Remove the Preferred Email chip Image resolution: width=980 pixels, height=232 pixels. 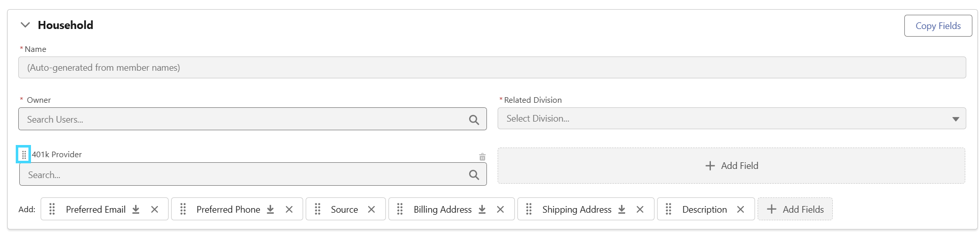pyautogui.click(x=154, y=209)
